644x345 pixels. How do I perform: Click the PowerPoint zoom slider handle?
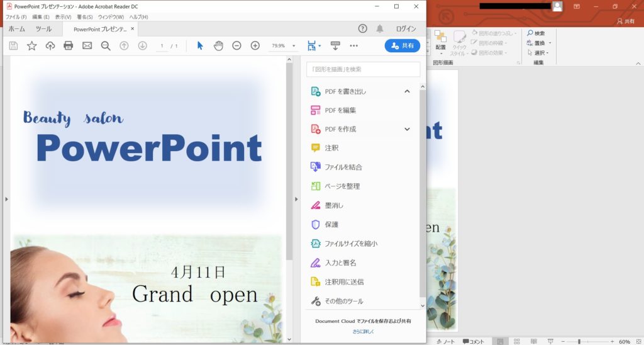(x=579, y=342)
